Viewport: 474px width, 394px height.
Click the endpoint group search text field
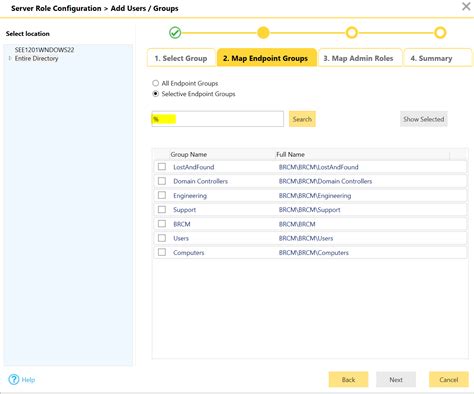coord(218,119)
